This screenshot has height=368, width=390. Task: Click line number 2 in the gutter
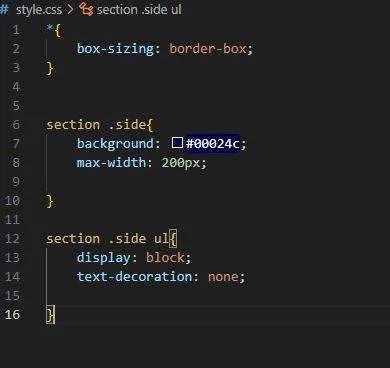[16, 49]
